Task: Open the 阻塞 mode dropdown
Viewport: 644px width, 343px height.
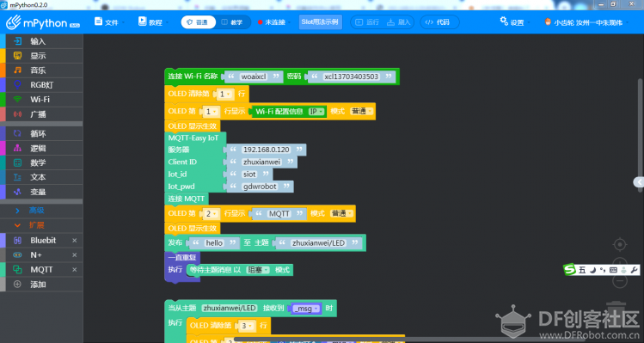Action: tap(258, 270)
